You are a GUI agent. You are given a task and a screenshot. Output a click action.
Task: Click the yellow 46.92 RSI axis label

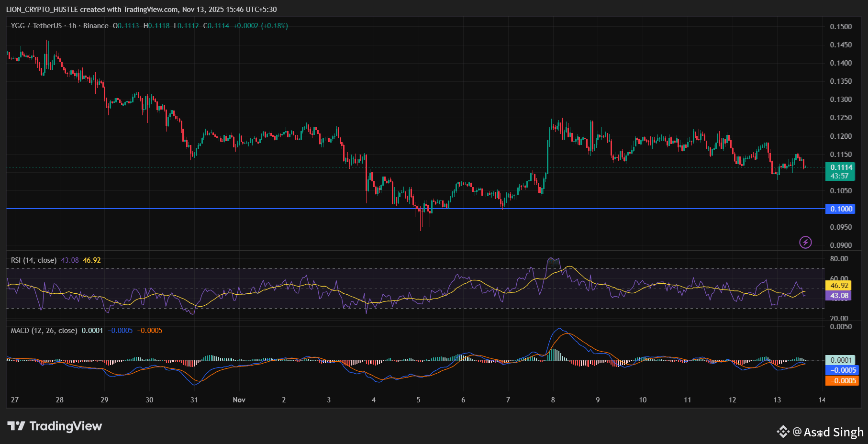point(839,286)
